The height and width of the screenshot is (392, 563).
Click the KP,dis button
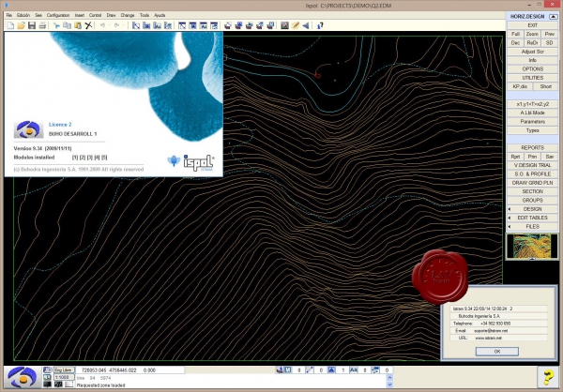tap(520, 86)
